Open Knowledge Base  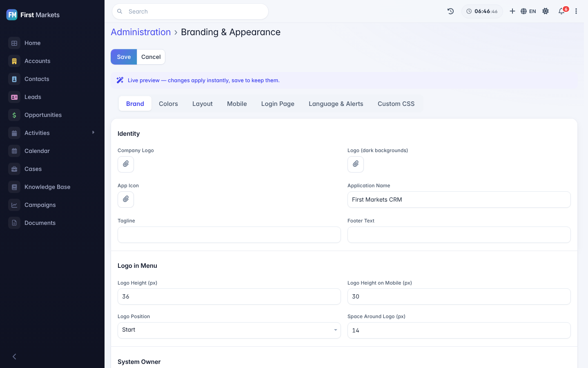point(52,187)
